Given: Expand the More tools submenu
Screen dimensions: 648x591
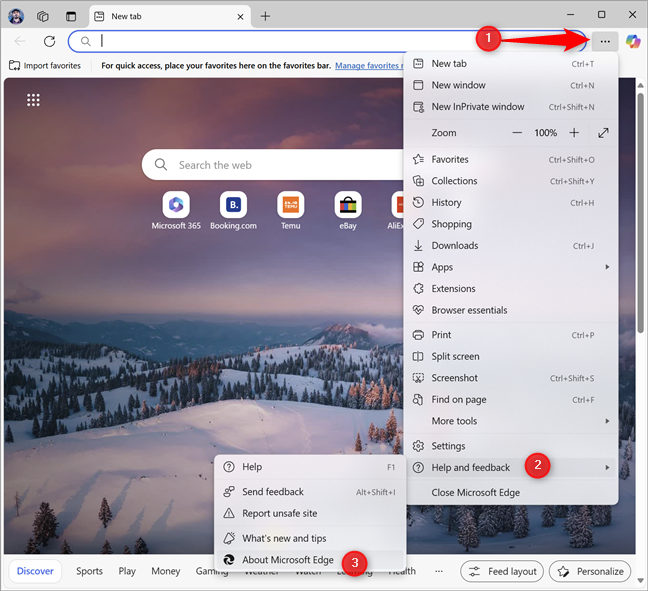Looking at the screenshot, I should tap(511, 421).
